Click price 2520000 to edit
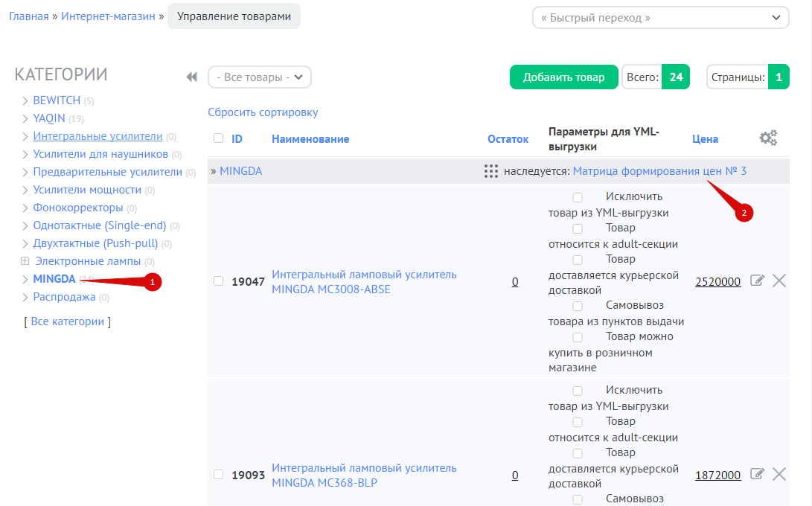The width and height of the screenshot is (812, 506). [717, 282]
